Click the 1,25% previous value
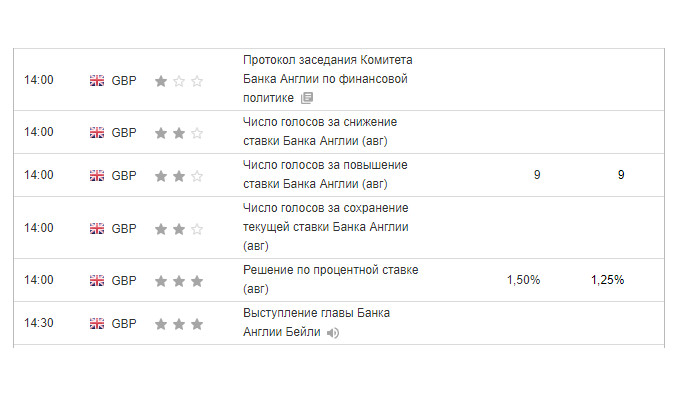The height and width of the screenshot is (395, 675). pos(607,280)
